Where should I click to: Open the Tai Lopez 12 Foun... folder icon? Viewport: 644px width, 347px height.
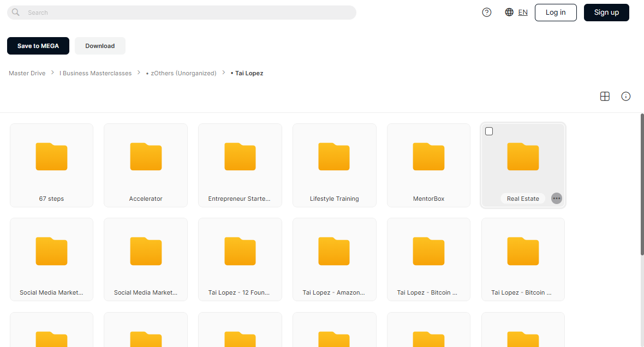[240, 251]
